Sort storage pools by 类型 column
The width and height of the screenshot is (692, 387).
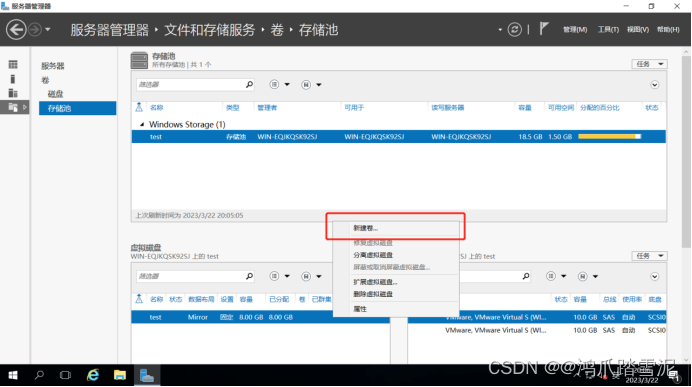pyautogui.click(x=233, y=108)
